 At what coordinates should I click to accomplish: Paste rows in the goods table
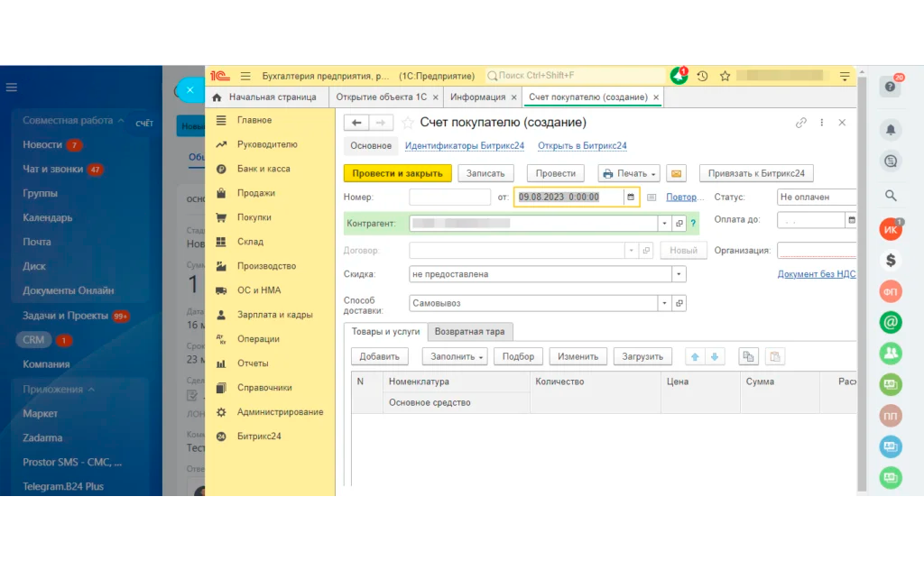[775, 356]
